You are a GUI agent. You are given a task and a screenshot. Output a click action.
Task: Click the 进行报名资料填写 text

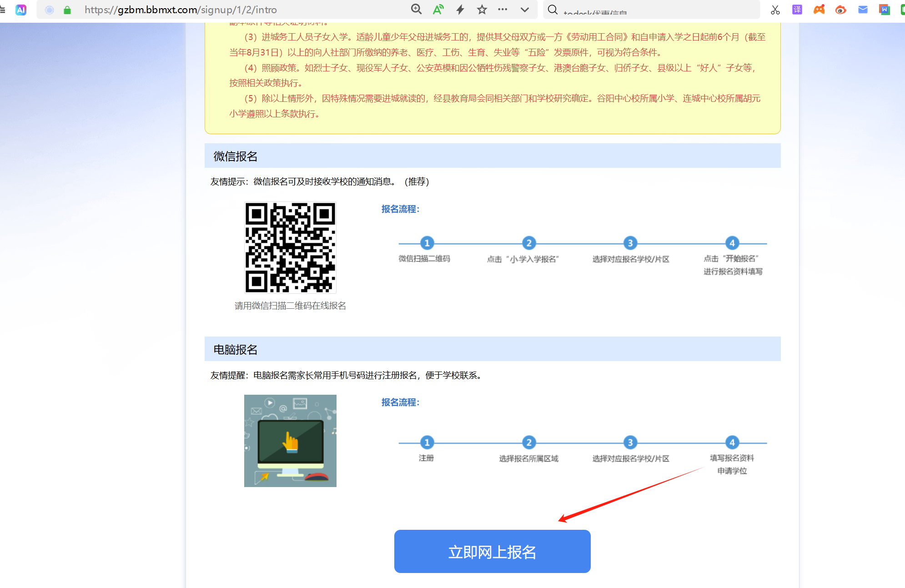733,271
